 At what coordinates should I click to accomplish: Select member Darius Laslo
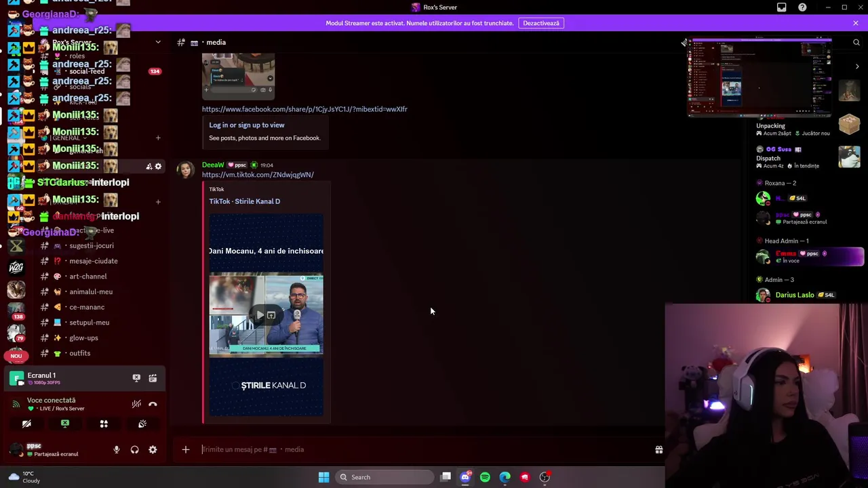(808, 295)
